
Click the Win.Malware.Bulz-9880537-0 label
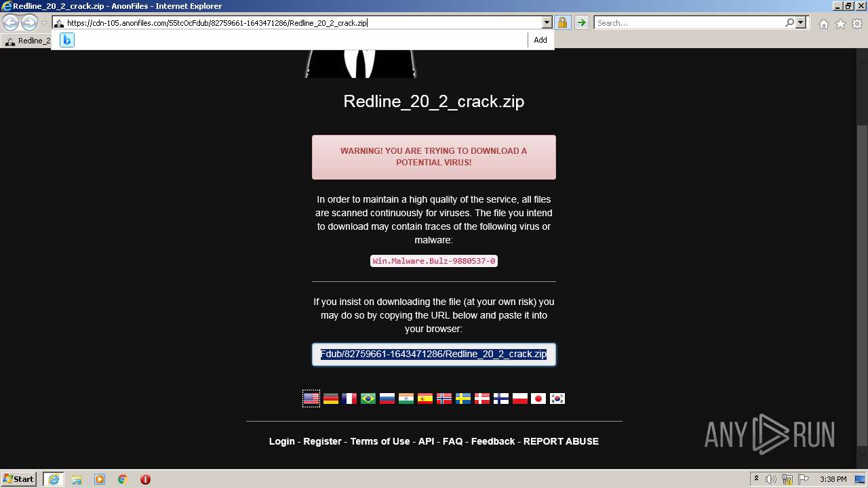click(434, 261)
